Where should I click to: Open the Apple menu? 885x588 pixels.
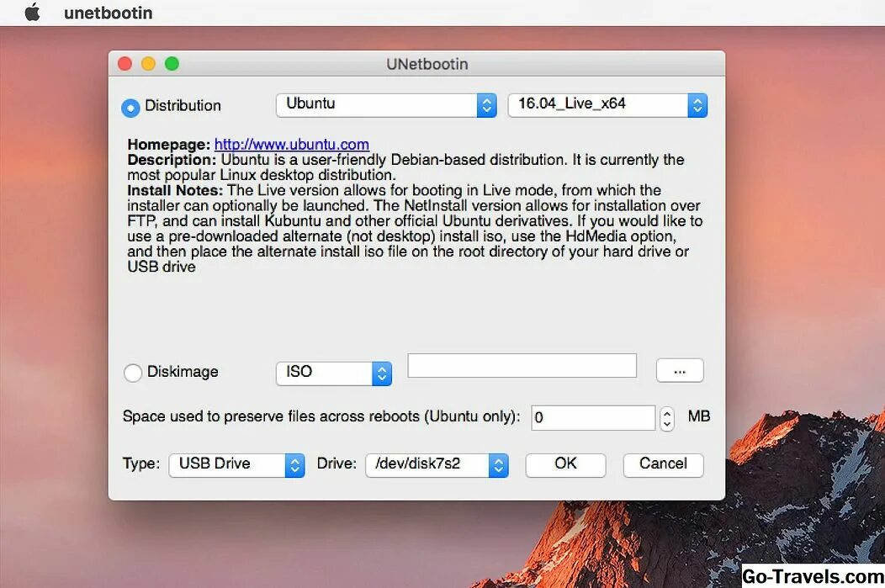(33, 12)
